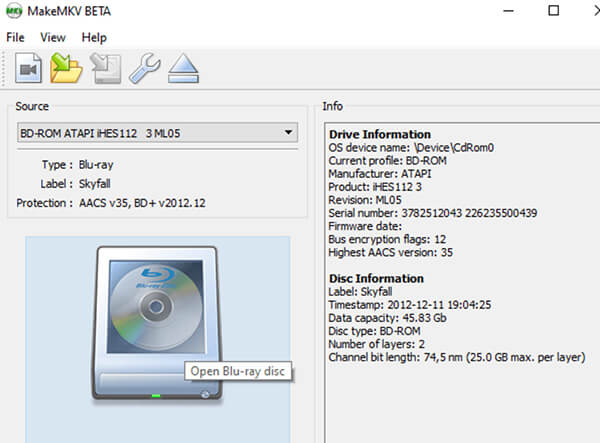Maximize the MakeMKV window
This screenshot has height=443, width=600.
point(553,11)
